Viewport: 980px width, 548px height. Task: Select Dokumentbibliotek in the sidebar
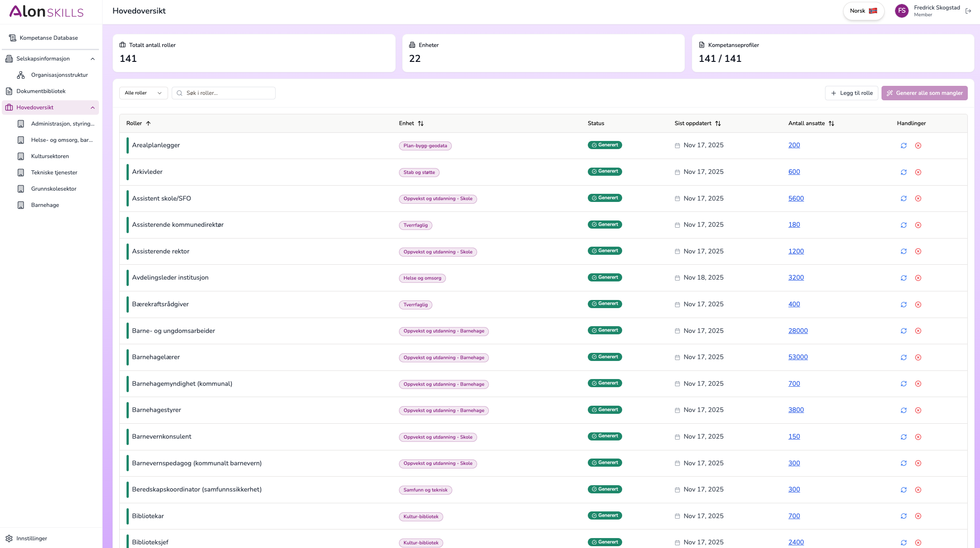click(x=41, y=91)
